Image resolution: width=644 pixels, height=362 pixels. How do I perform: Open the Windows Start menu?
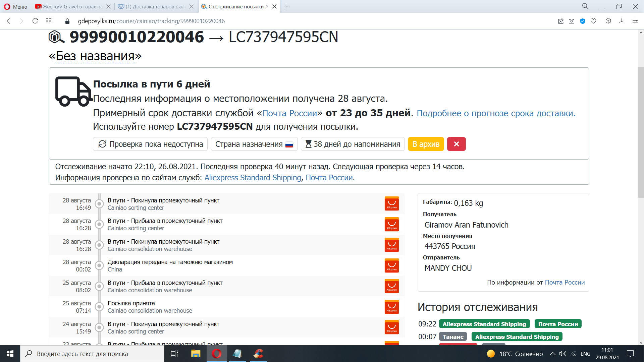pyautogui.click(x=10, y=354)
